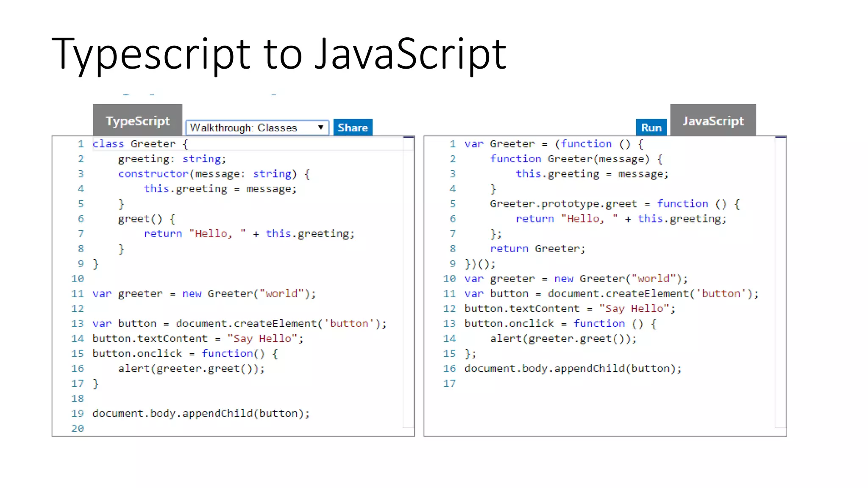868x488 pixels.
Task: Click 'var Greeter = (function () {' in JavaScript pane
Action: [x=554, y=144]
